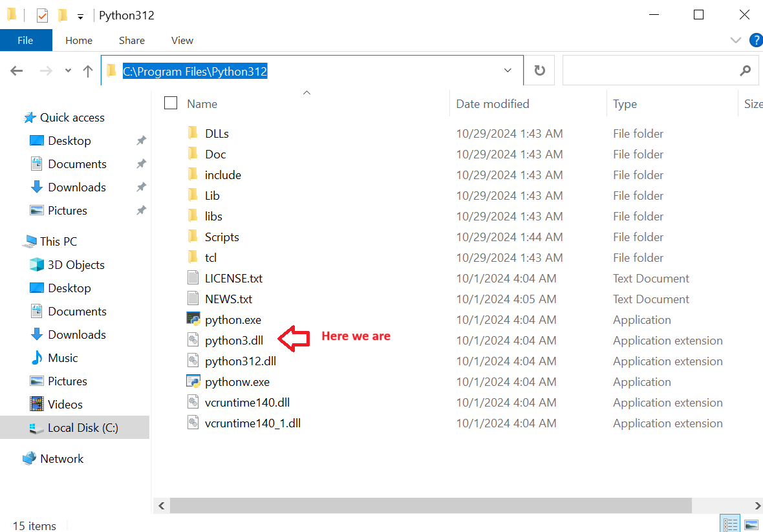Select the Lib folder icon
The image size is (763, 532).
[193, 195]
